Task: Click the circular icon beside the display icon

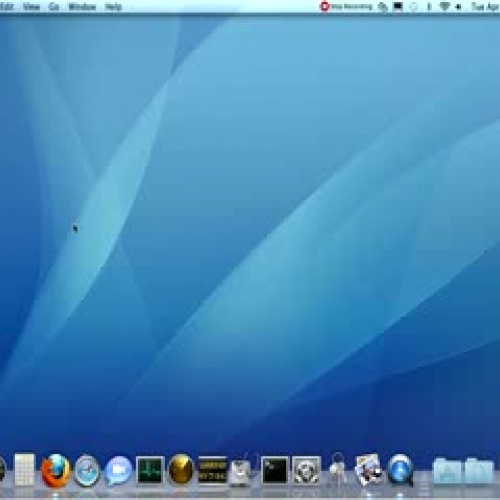Action: tap(413, 7)
